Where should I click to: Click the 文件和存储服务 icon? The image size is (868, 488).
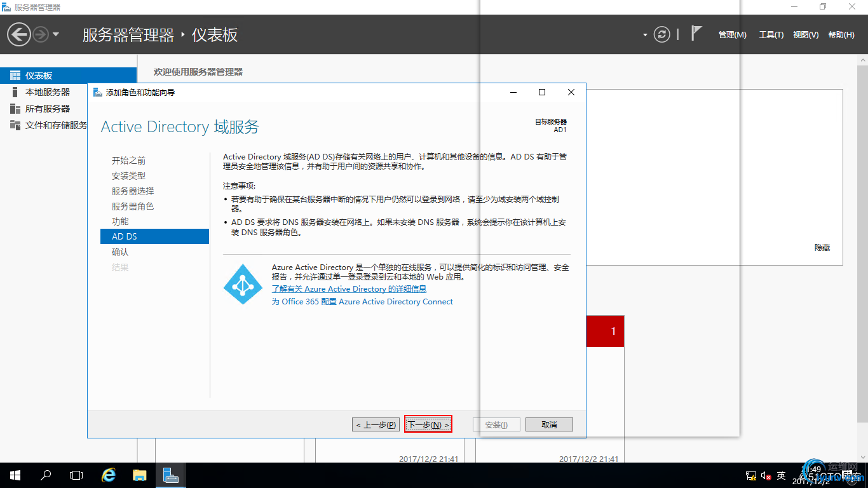pos(15,125)
